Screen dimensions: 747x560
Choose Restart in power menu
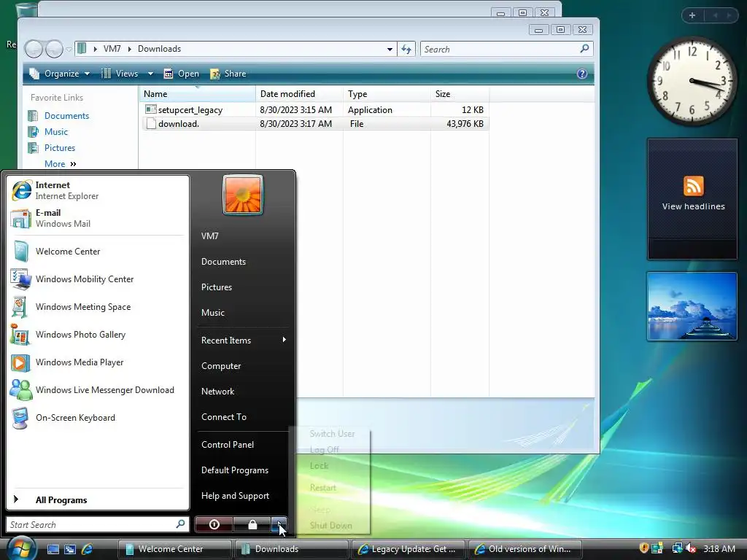[332, 488]
